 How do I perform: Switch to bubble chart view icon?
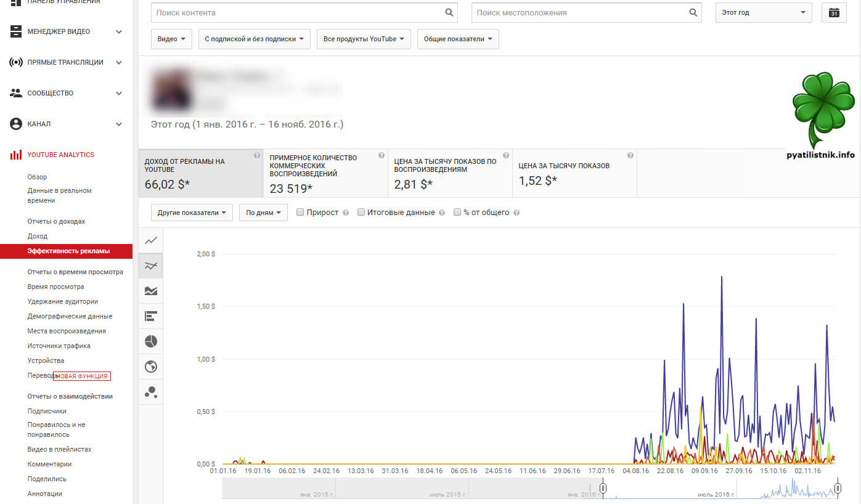[x=151, y=392]
